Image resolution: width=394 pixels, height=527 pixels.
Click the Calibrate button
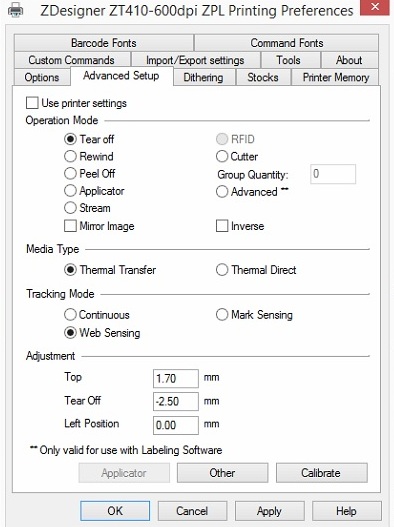321,473
